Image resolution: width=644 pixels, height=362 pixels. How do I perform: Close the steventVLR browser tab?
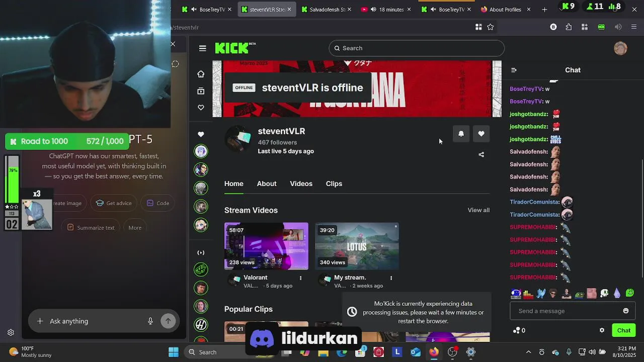point(289,10)
